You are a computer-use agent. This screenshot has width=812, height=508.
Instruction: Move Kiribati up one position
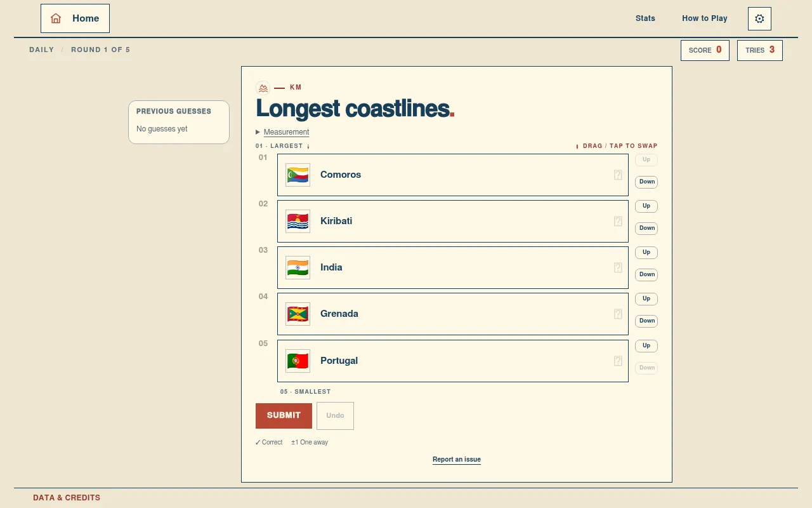point(646,206)
